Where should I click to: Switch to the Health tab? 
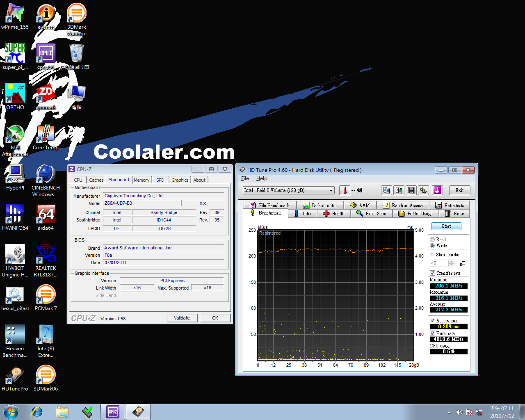coord(333,214)
